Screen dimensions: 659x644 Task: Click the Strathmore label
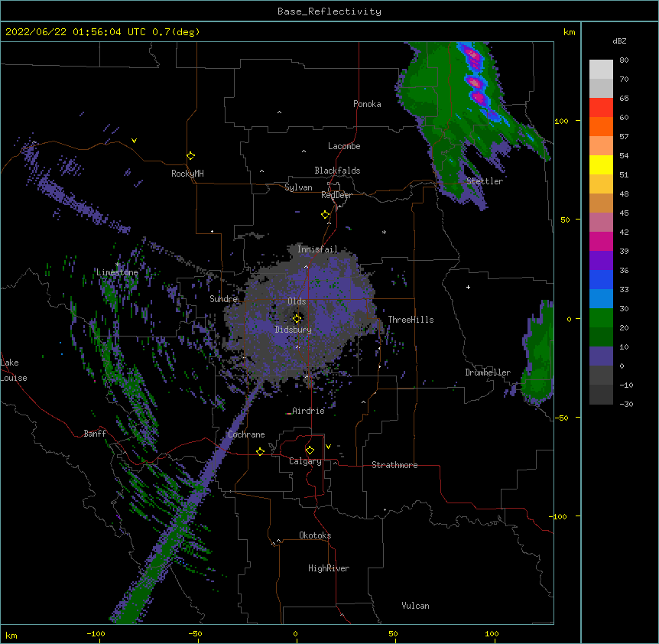point(394,465)
